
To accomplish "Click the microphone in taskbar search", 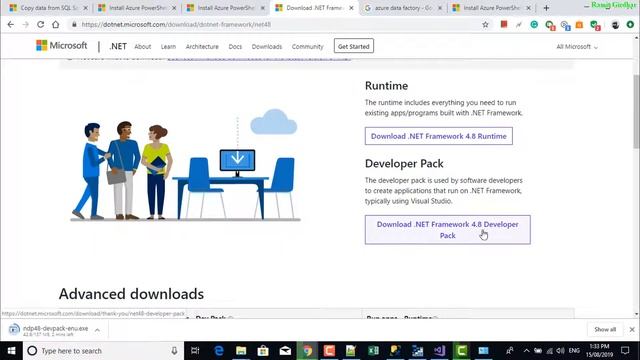I will [x=174, y=351].
